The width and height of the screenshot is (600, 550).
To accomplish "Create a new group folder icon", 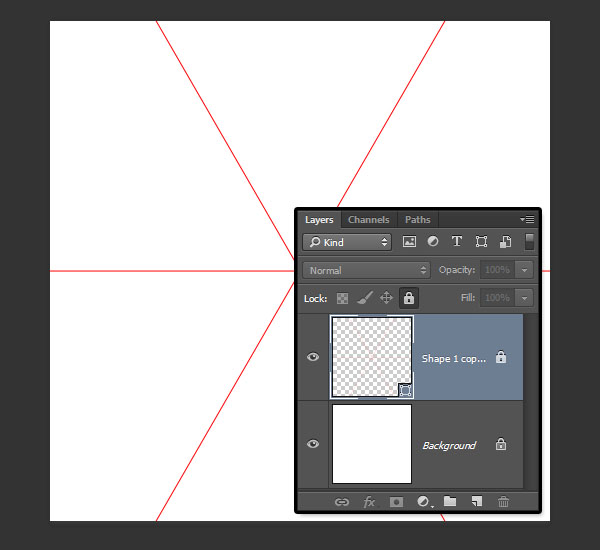I will point(450,502).
